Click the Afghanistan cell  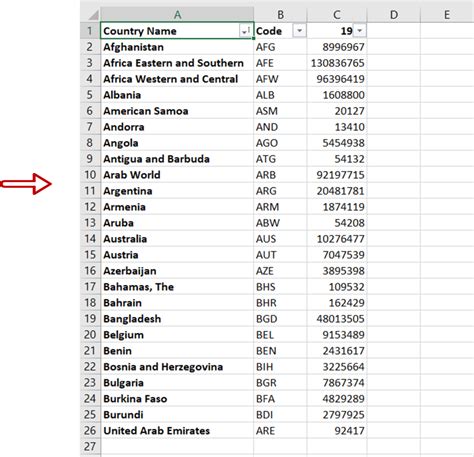(x=177, y=47)
